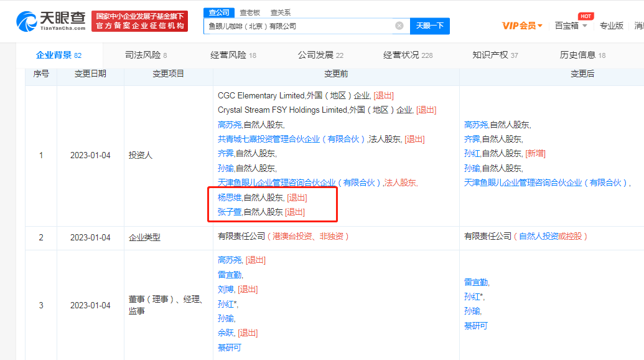Open 綦研可 link in directors 变更前
644x360 pixels.
point(230,348)
